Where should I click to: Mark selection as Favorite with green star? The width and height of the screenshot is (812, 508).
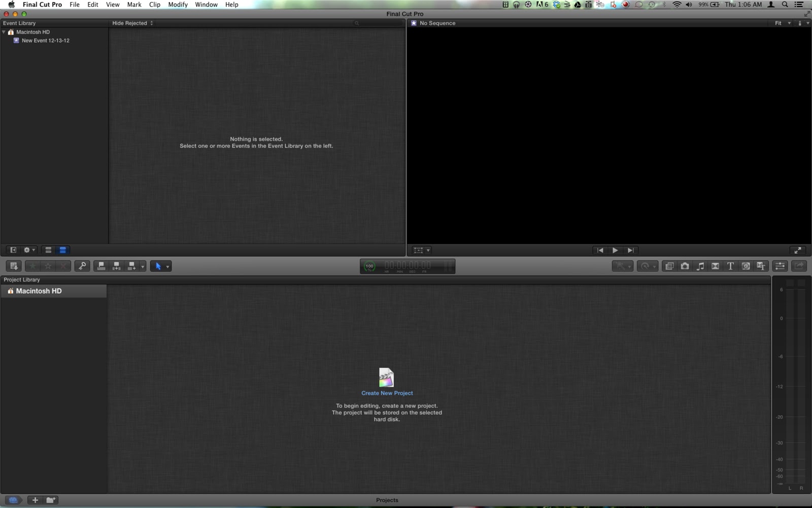point(32,266)
